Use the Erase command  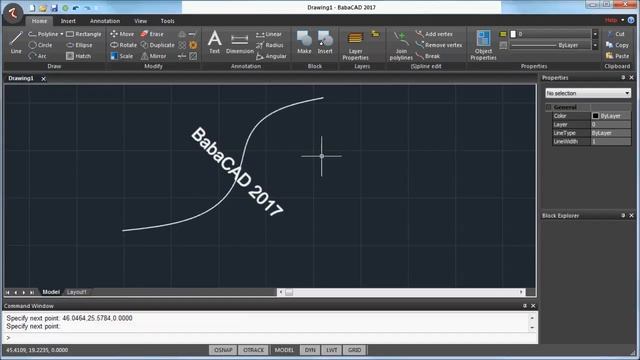click(152, 34)
